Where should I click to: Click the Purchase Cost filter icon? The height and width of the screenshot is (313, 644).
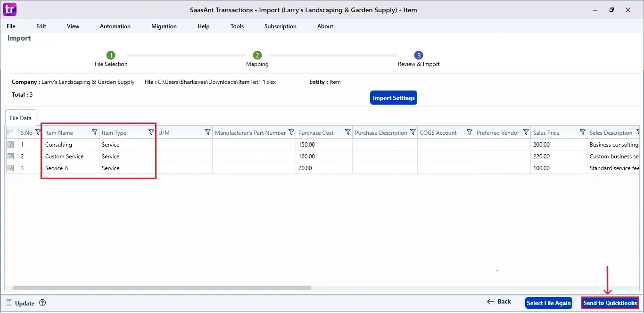(x=347, y=132)
